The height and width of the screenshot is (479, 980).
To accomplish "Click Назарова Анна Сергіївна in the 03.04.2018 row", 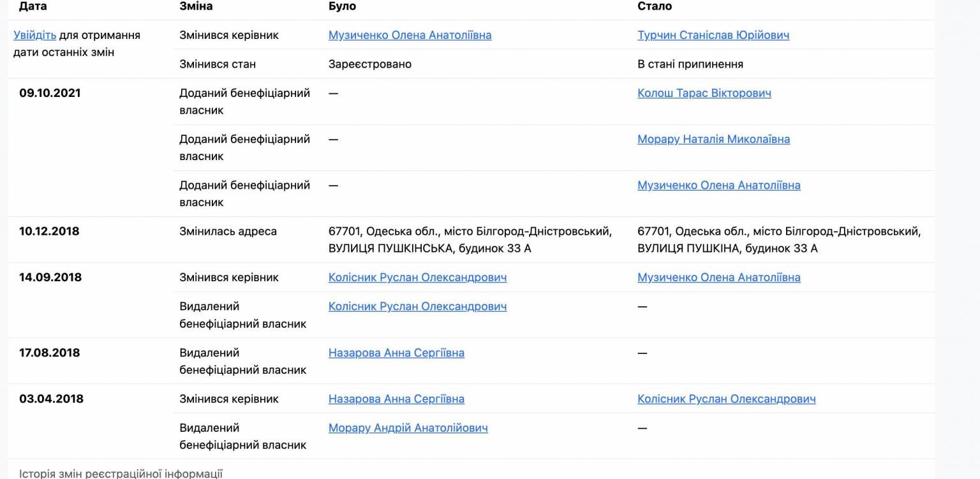I will pyautogui.click(x=396, y=399).
